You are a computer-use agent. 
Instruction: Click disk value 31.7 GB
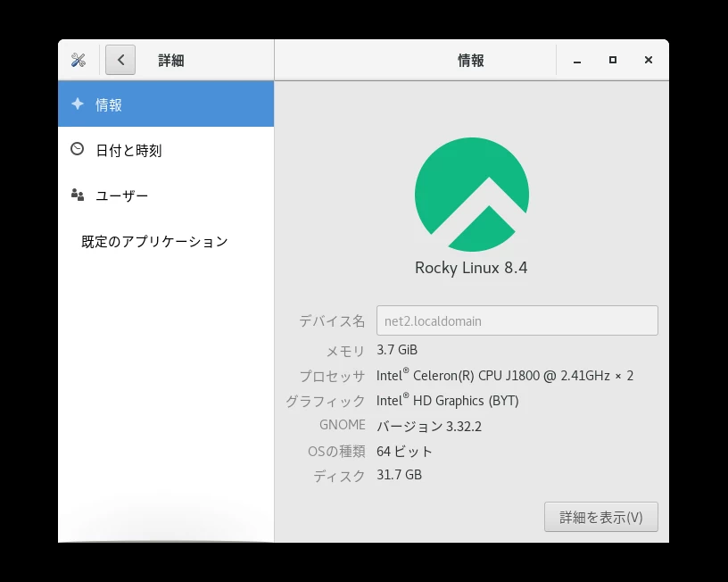click(x=400, y=475)
